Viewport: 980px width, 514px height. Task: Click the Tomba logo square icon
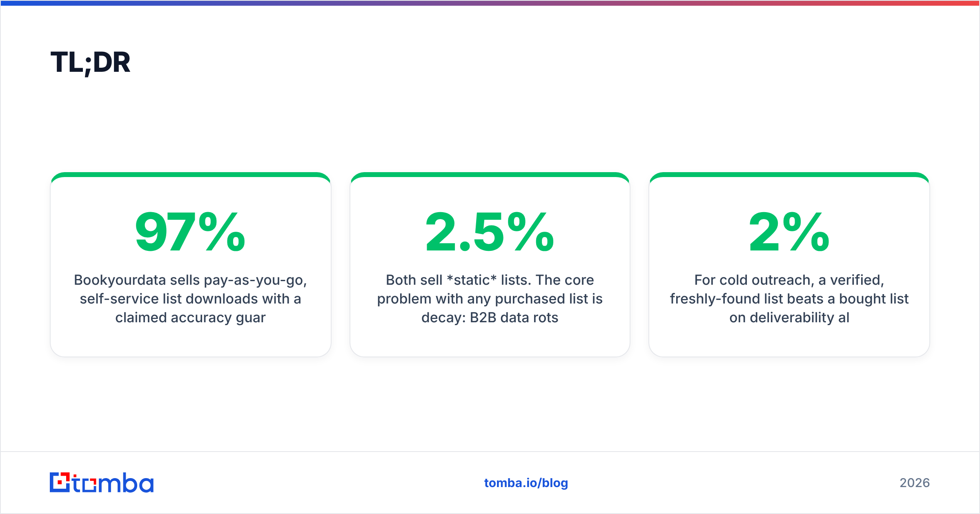[60, 482]
